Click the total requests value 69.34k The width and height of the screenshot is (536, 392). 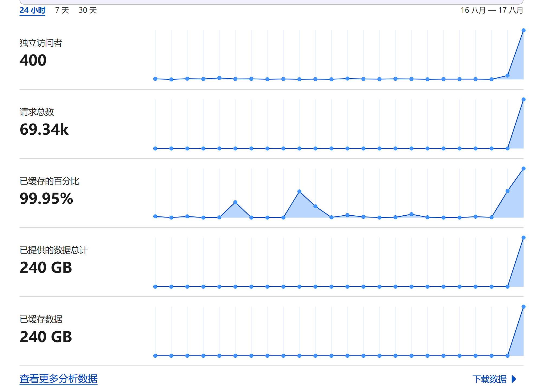[x=44, y=129]
